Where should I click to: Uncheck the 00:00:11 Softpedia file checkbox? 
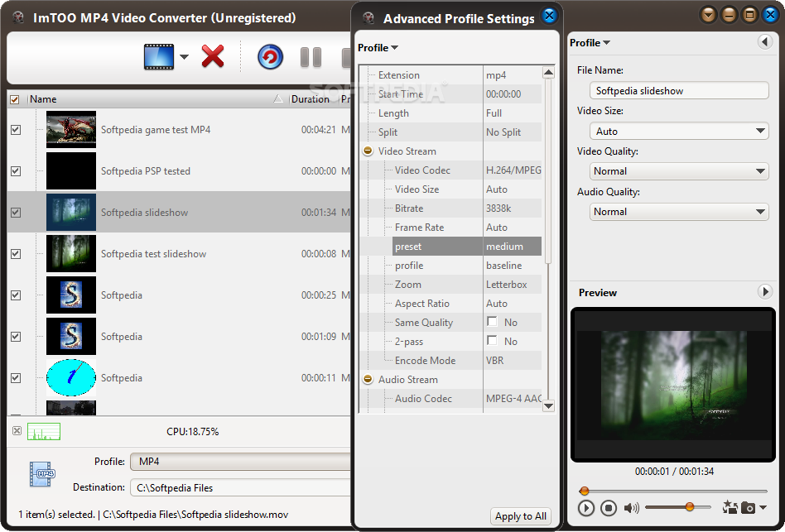[16, 378]
